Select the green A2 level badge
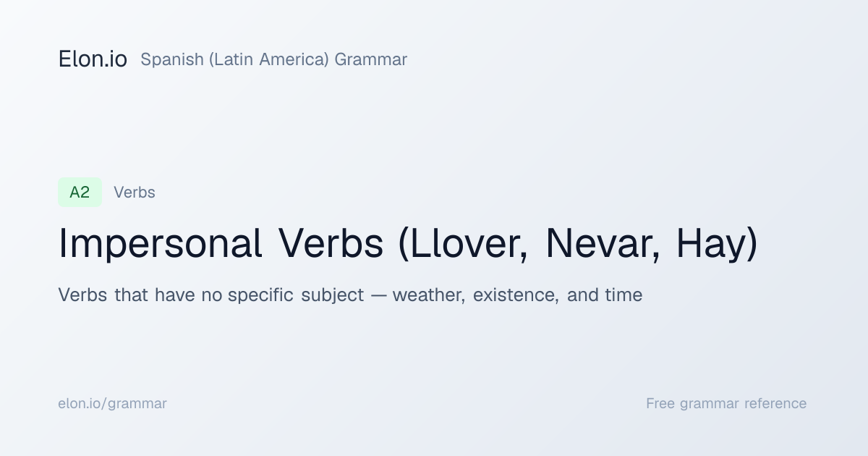This screenshot has width=868, height=456. tap(80, 193)
